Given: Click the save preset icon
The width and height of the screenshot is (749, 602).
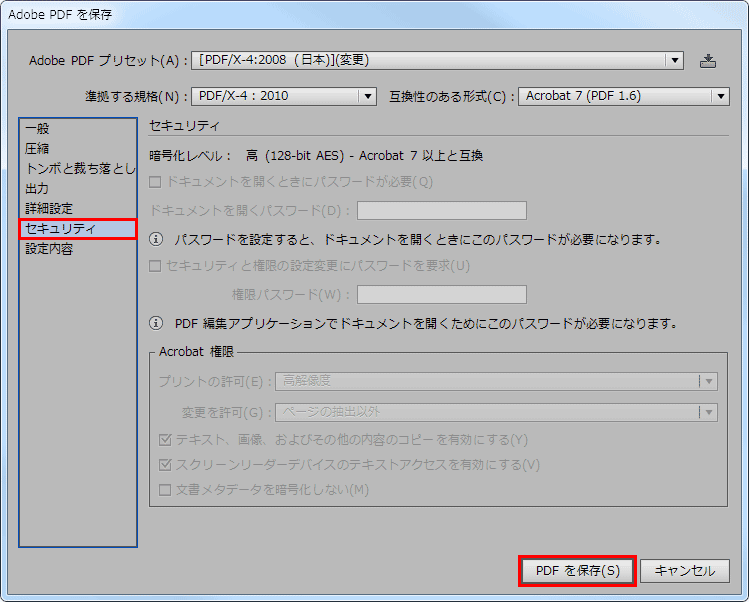Looking at the screenshot, I should tap(707, 61).
